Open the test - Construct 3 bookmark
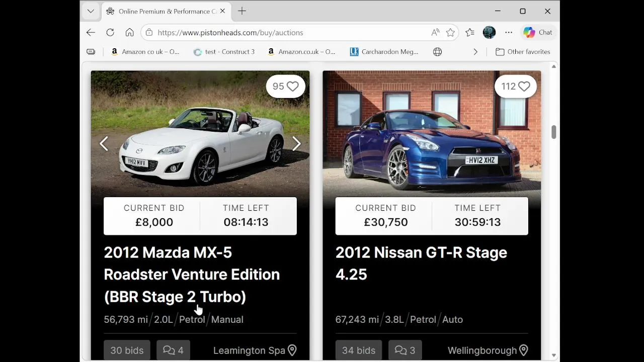The image size is (644, 362). point(224,52)
